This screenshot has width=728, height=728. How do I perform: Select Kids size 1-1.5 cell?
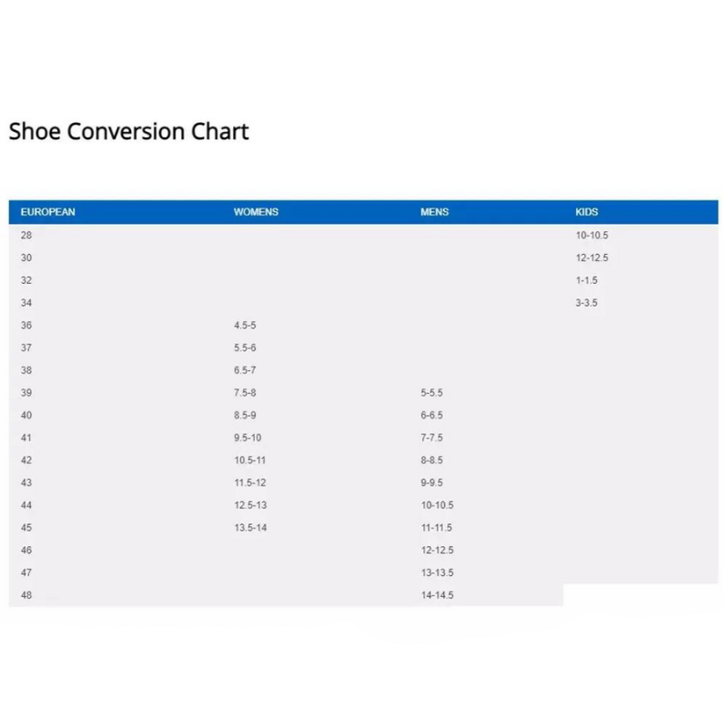pyautogui.click(x=586, y=280)
